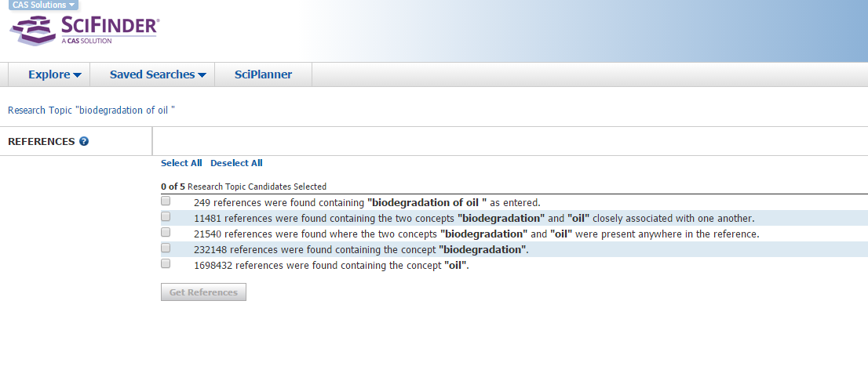Expand the Explore menu

tap(54, 74)
